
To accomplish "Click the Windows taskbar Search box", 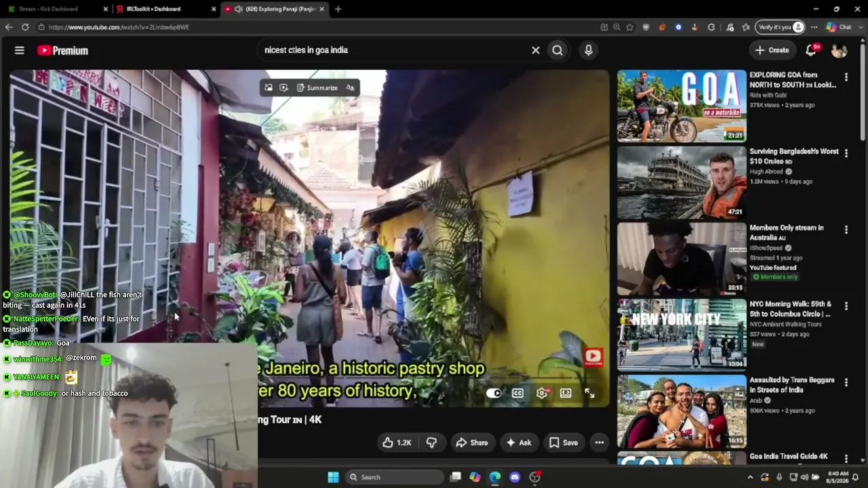I will coord(395,477).
